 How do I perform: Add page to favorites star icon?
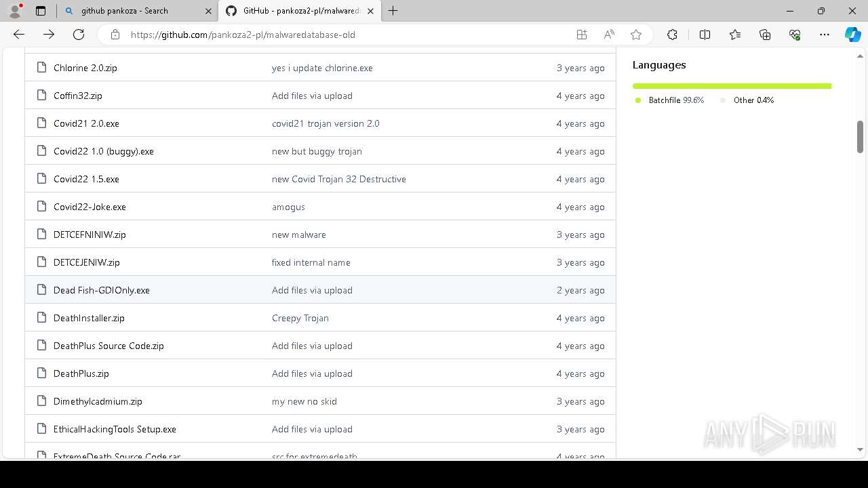636,35
